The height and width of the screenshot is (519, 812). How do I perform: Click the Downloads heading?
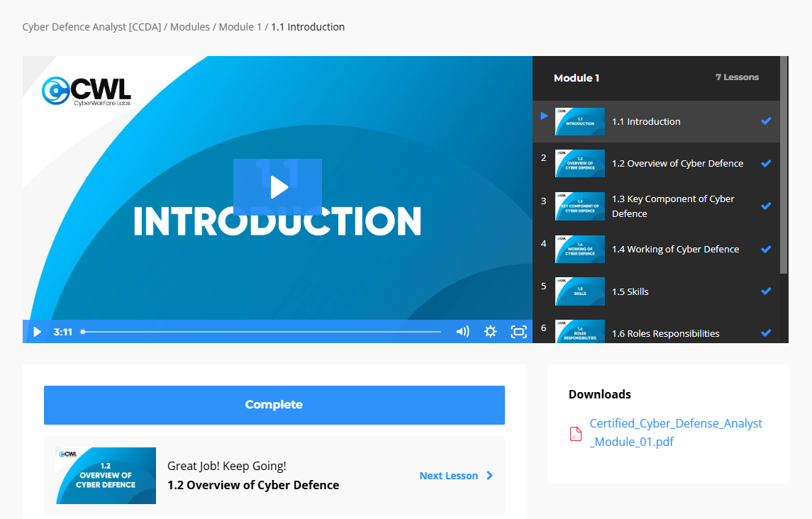click(600, 394)
